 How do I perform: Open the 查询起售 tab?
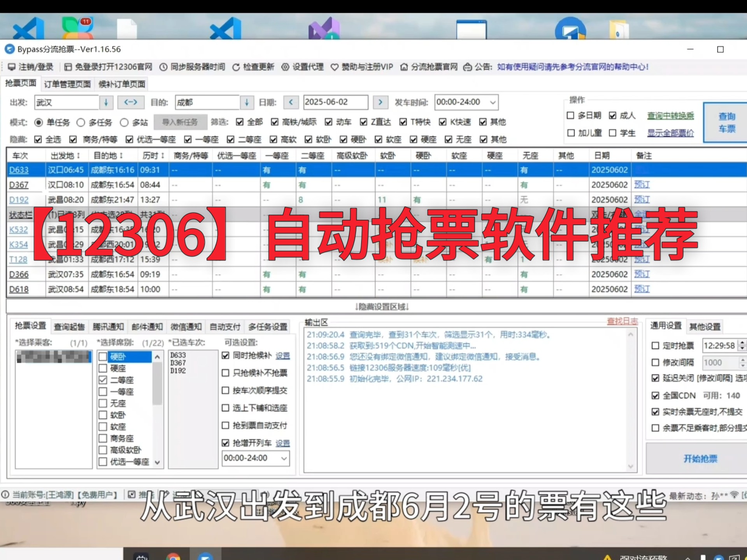point(69,327)
